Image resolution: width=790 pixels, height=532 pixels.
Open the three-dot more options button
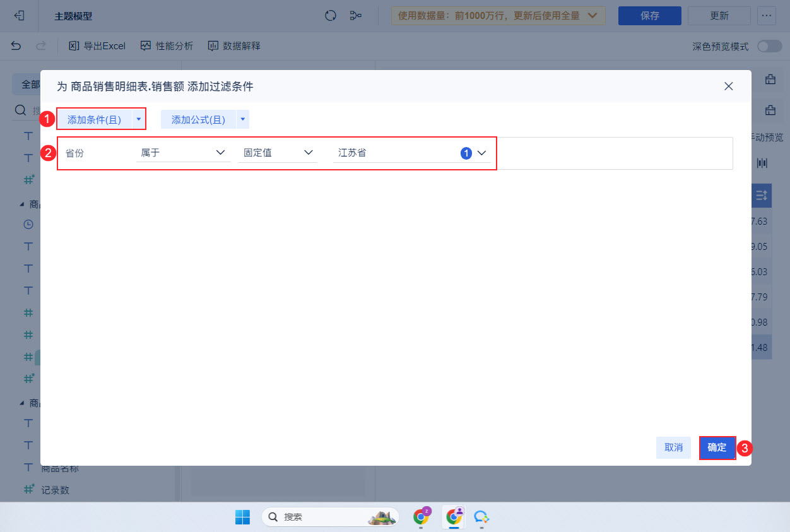tap(767, 16)
